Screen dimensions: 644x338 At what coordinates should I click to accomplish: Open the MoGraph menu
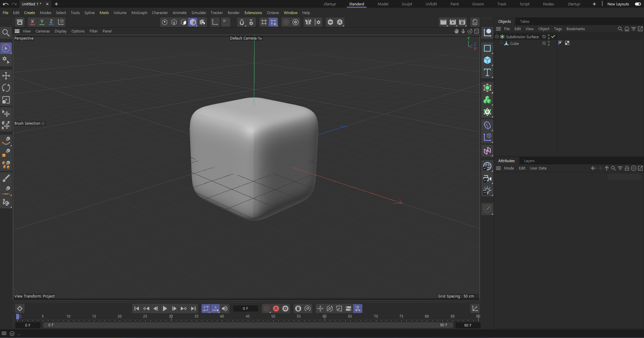pos(139,13)
